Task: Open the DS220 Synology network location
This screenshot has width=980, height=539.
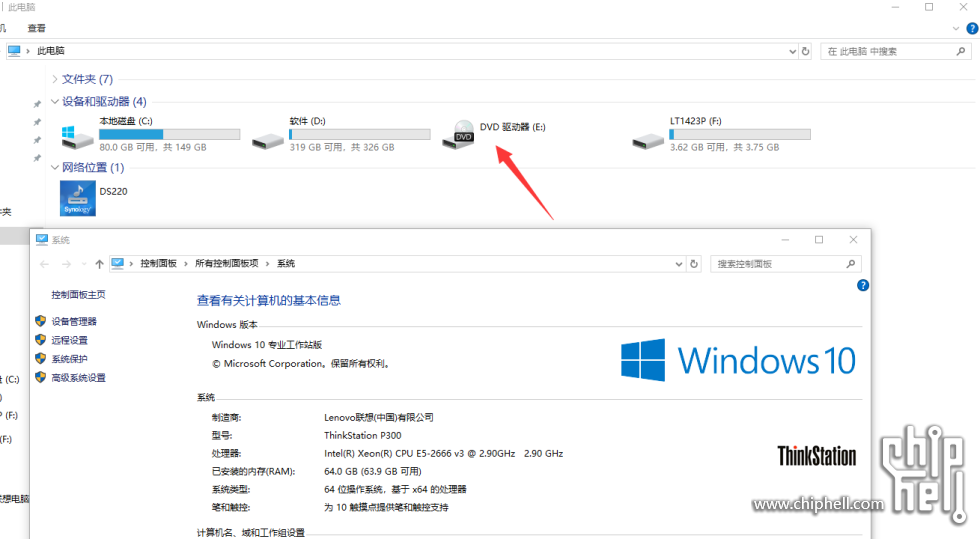Action: coord(78,198)
